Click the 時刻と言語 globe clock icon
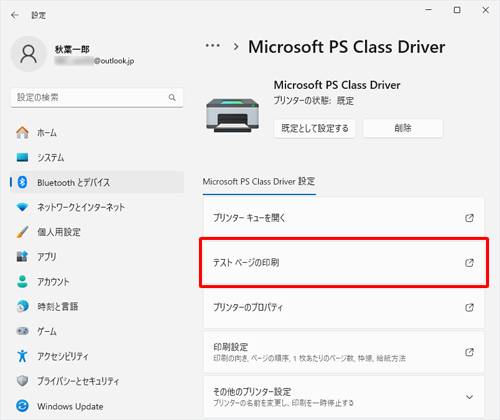The image size is (500, 420). (22, 306)
